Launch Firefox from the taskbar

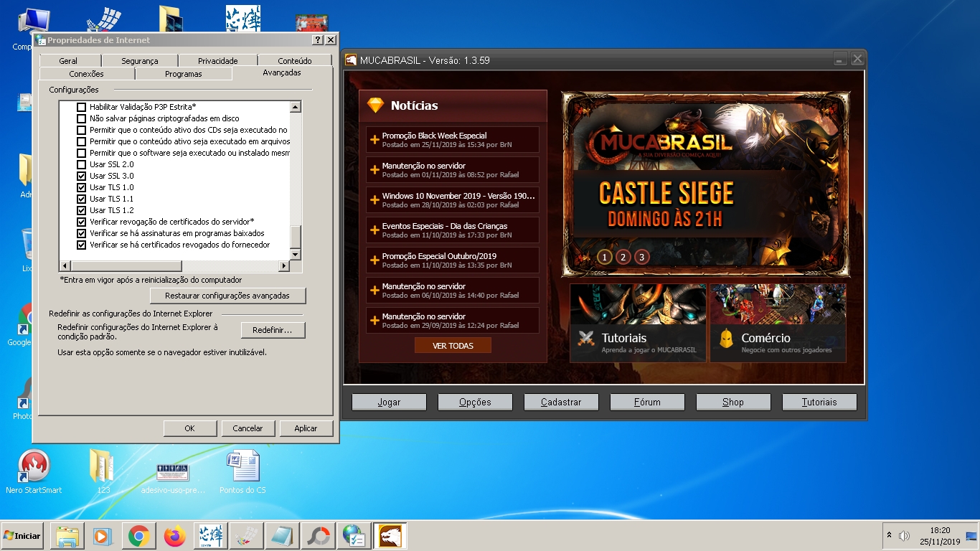[x=174, y=536]
